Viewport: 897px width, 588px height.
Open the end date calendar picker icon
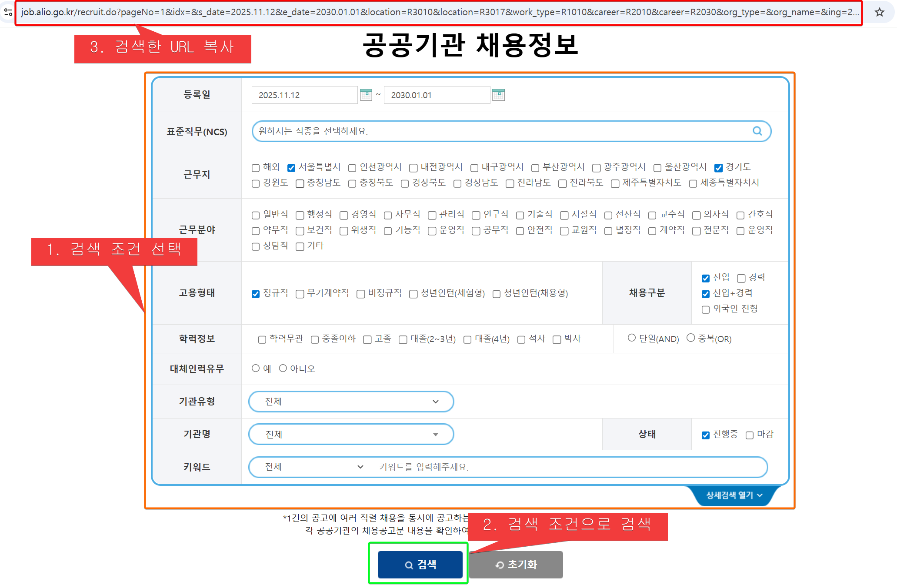click(498, 95)
